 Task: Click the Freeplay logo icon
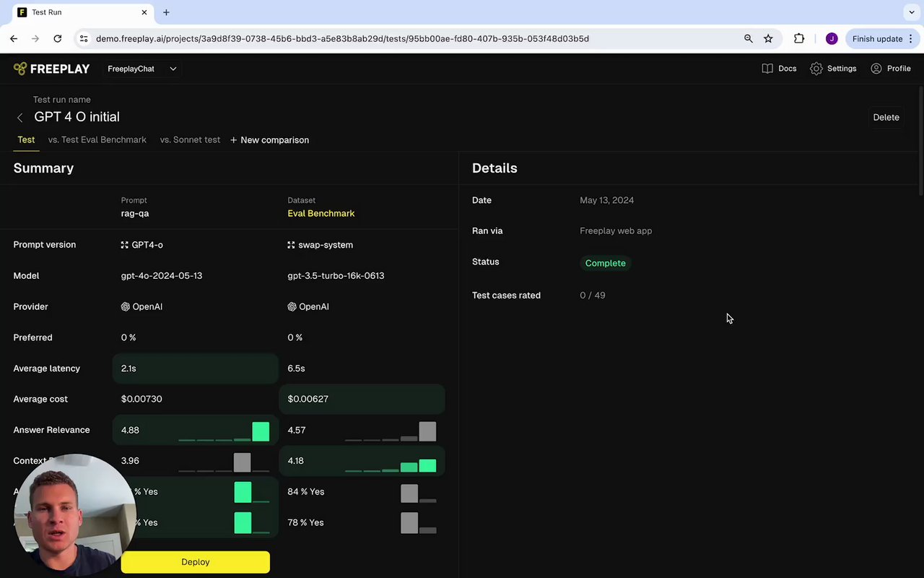point(20,69)
